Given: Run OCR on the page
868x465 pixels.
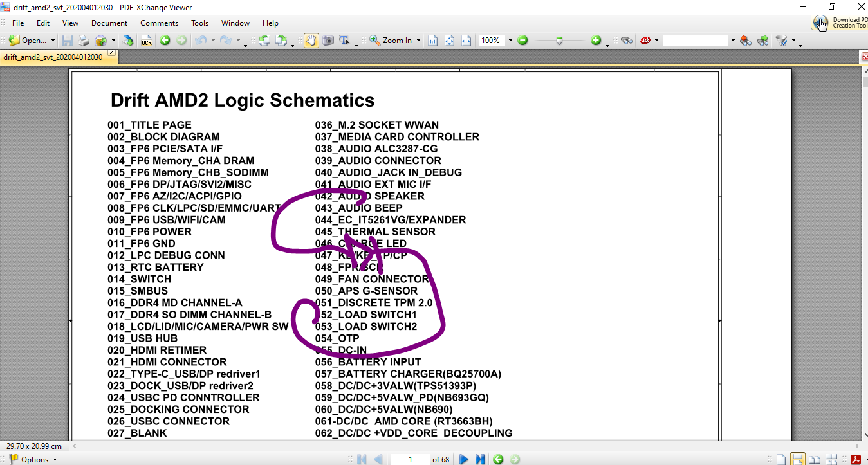Looking at the screenshot, I should [147, 41].
